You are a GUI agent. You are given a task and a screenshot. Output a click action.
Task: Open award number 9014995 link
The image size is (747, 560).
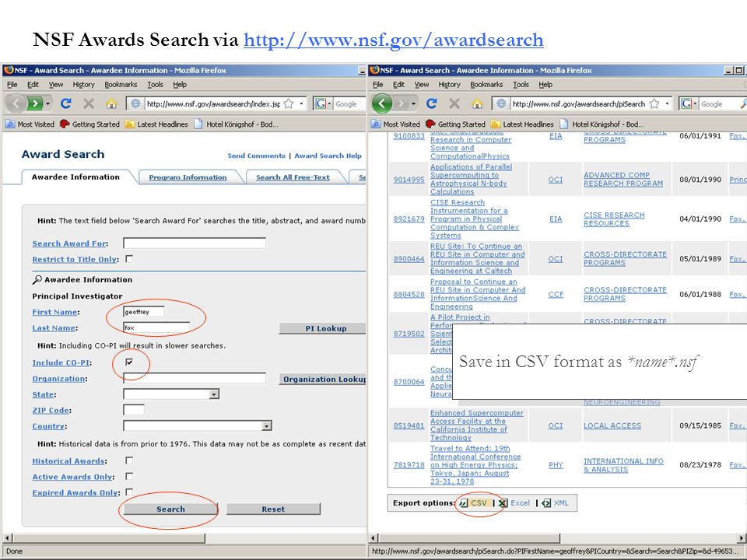(409, 180)
